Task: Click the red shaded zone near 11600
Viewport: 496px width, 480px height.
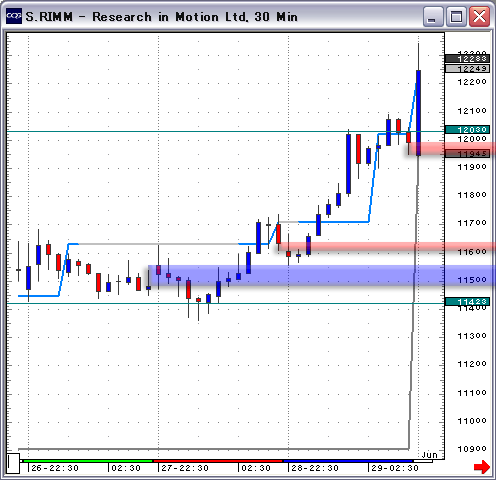Action: click(x=387, y=247)
